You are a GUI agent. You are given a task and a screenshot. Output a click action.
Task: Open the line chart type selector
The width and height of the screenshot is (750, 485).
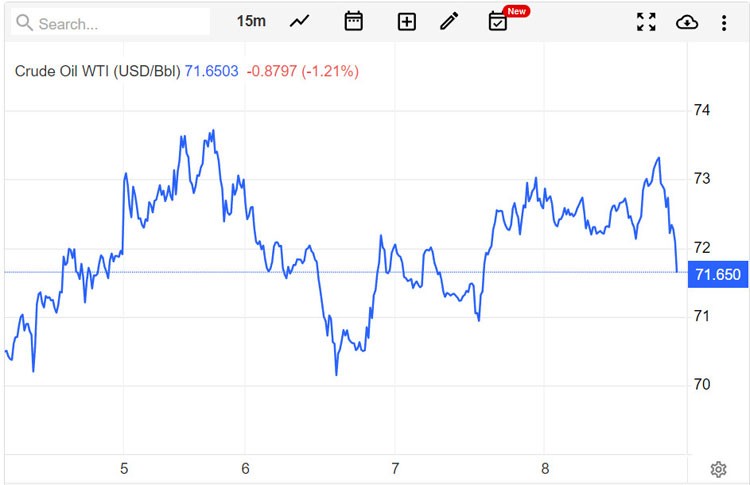point(299,21)
